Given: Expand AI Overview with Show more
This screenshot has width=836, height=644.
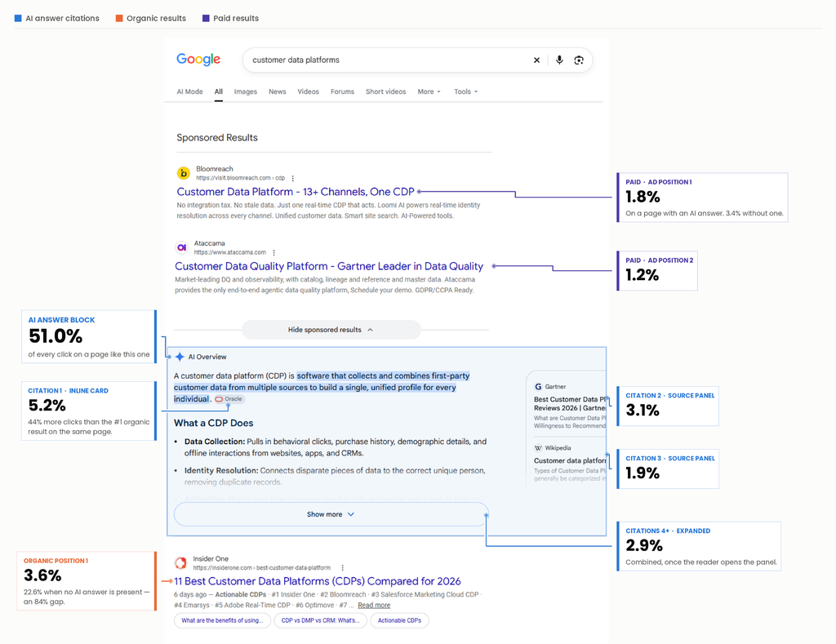Looking at the screenshot, I should (x=331, y=514).
